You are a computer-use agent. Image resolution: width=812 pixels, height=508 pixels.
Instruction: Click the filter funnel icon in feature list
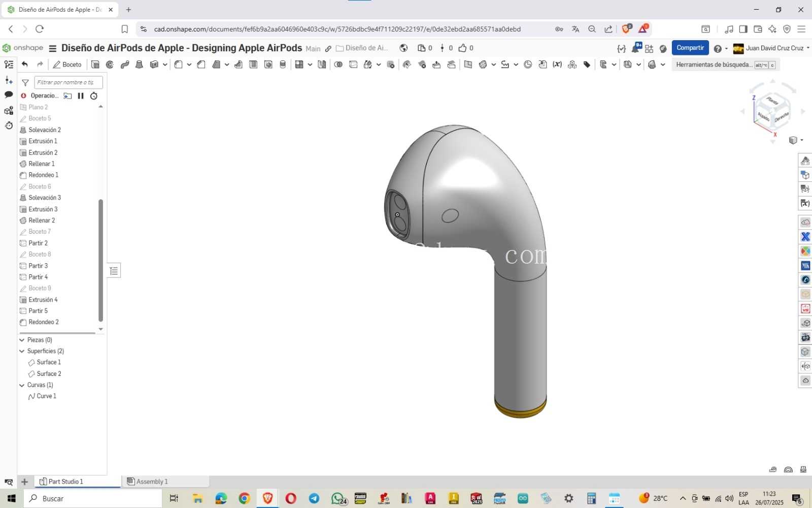(x=25, y=82)
